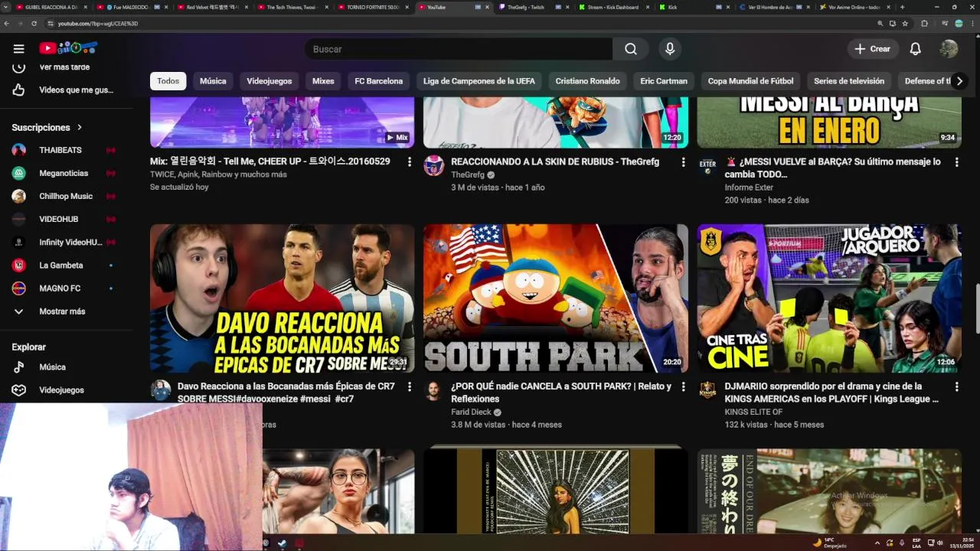
Task: Go back with browser back arrow
Action: point(7,24)
